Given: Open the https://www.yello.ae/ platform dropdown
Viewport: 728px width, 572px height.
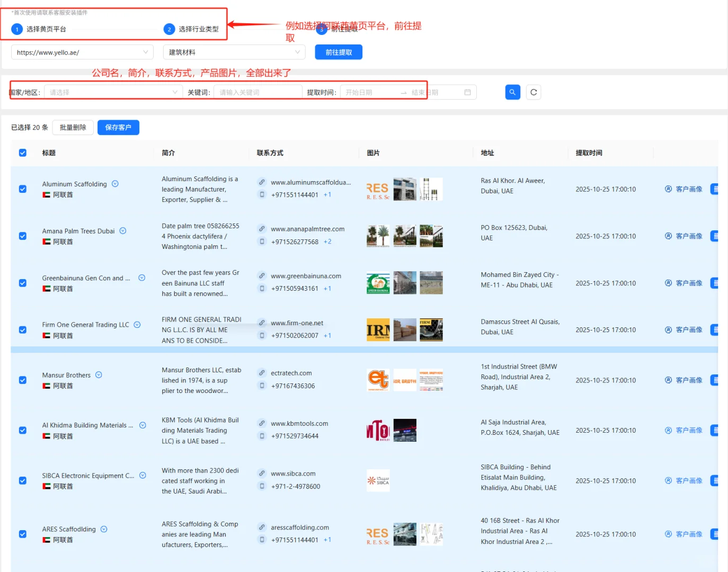Looking at the screenshot, I should click(82, 52).
